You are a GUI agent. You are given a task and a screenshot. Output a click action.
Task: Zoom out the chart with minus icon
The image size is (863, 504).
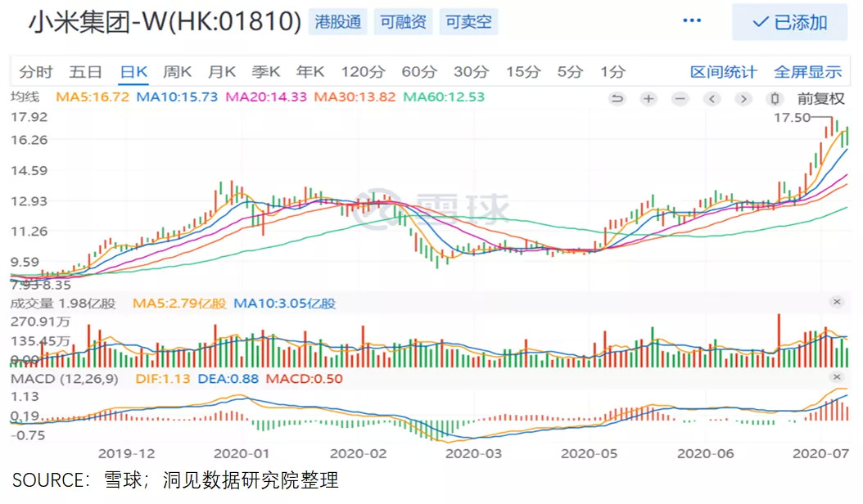tap(680, 99)
